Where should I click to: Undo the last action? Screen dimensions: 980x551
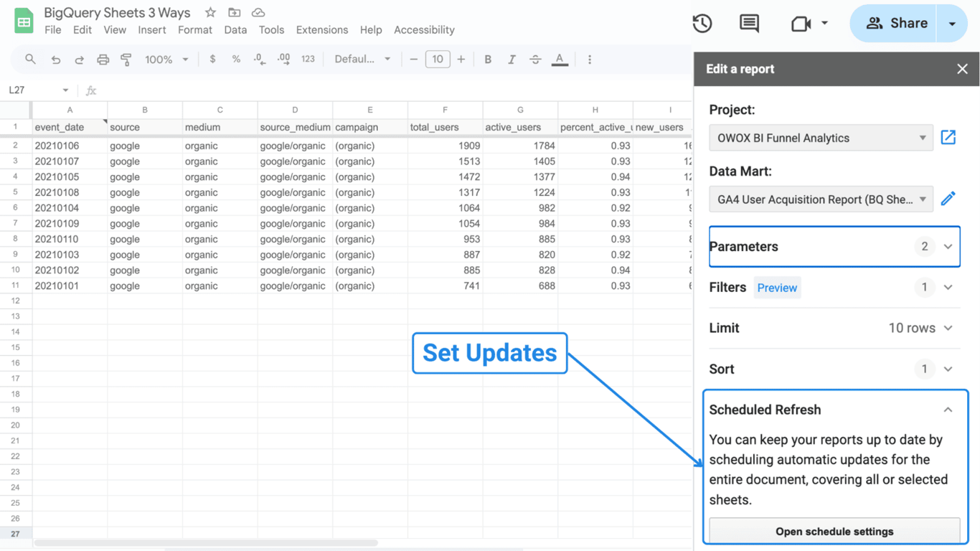click(55, 60)
